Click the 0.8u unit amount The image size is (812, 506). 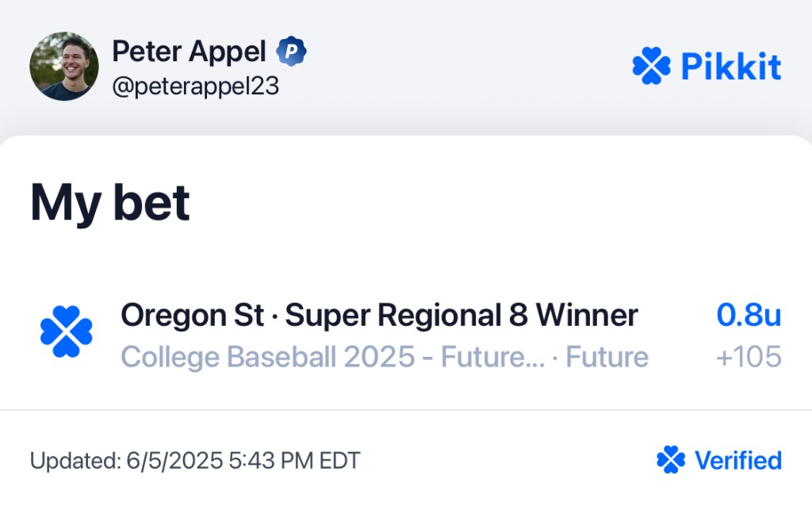[x=749, y=314]
